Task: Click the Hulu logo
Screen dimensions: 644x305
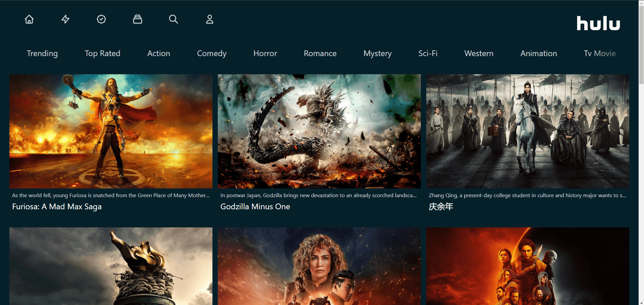Action: click(598, 24)
